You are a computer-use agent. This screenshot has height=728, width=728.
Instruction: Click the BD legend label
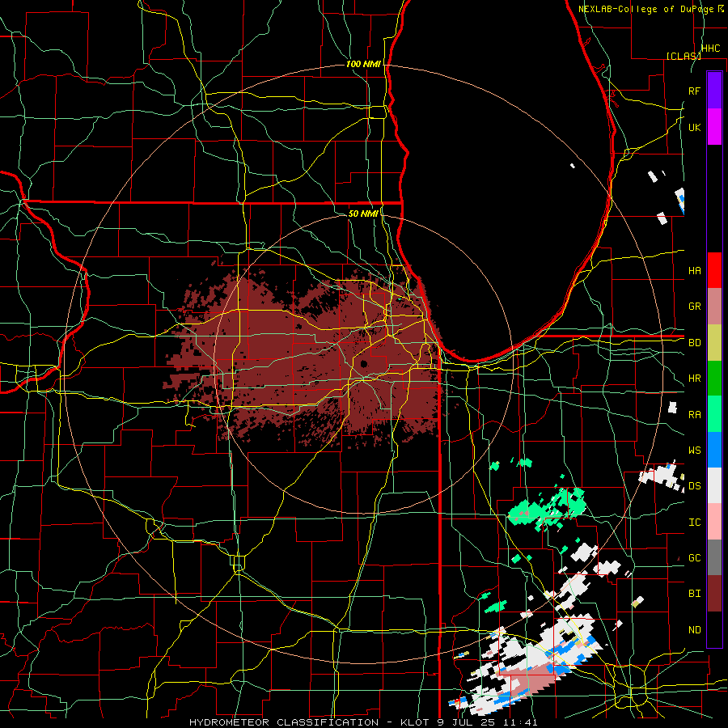coord(694,343)
